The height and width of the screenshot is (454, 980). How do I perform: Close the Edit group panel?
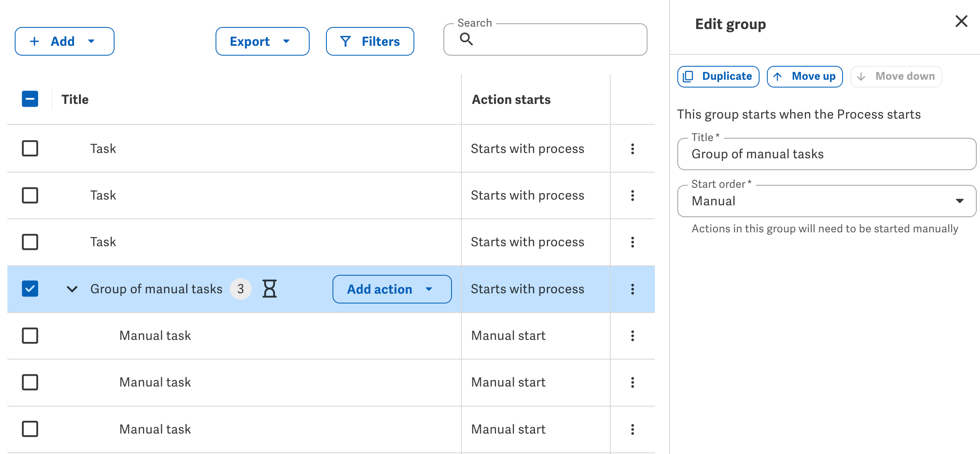click(x=961, y=21)
